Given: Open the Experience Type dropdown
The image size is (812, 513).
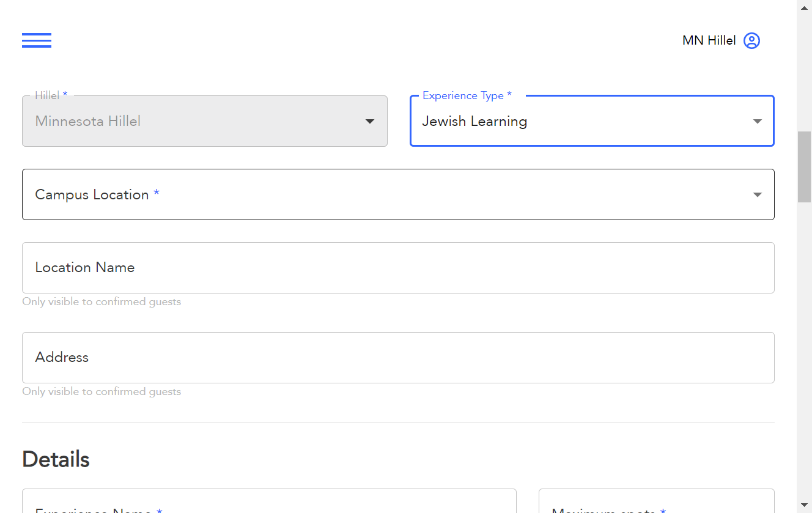Looking at the screenshot, I should click(592, 121).
